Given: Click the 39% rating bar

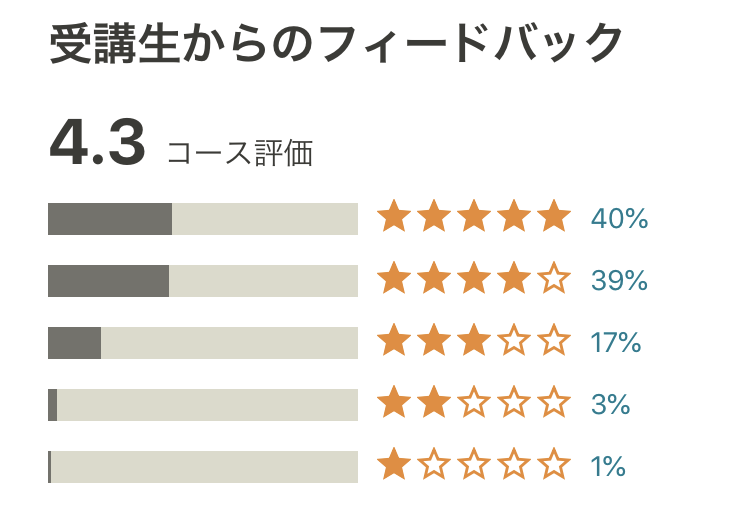Looking at the screenshot, I should point(203,280).
